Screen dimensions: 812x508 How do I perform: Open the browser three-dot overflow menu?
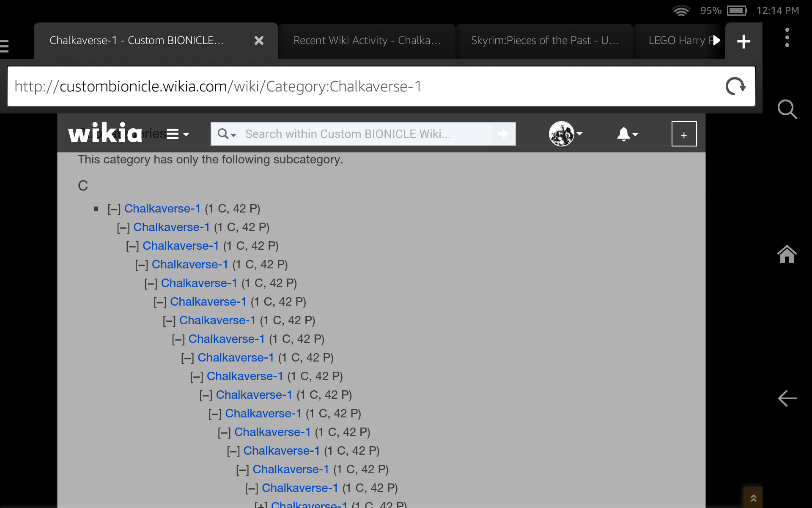coord(787,38)
